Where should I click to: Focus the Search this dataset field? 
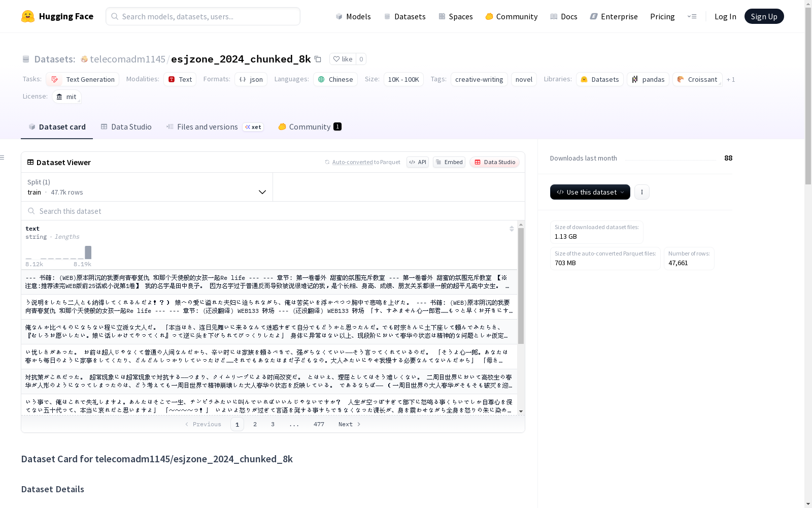(x=273, y=211)
